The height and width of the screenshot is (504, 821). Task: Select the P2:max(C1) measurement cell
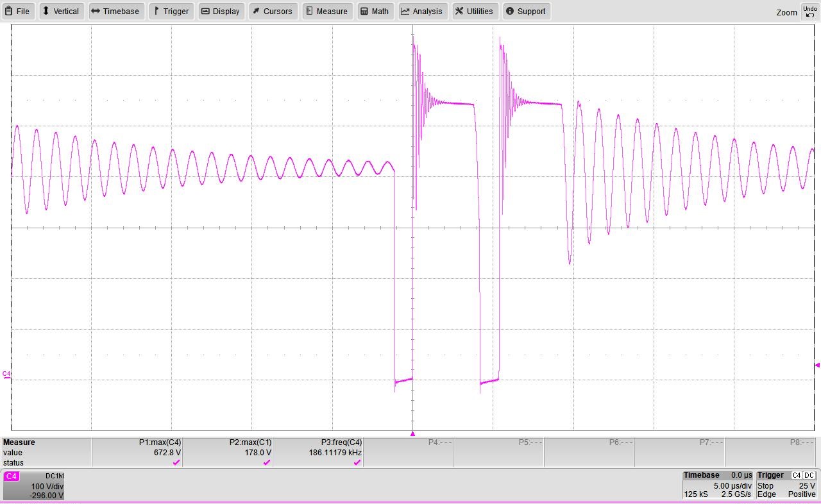click(x=228, y=452)
